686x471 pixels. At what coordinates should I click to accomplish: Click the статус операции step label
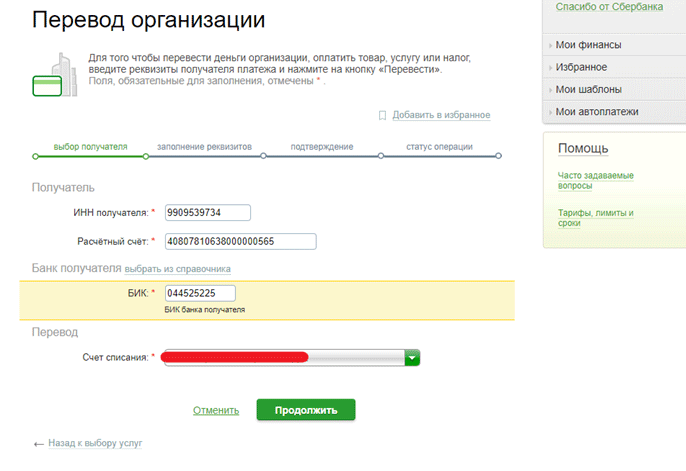(x=439, y=147)
